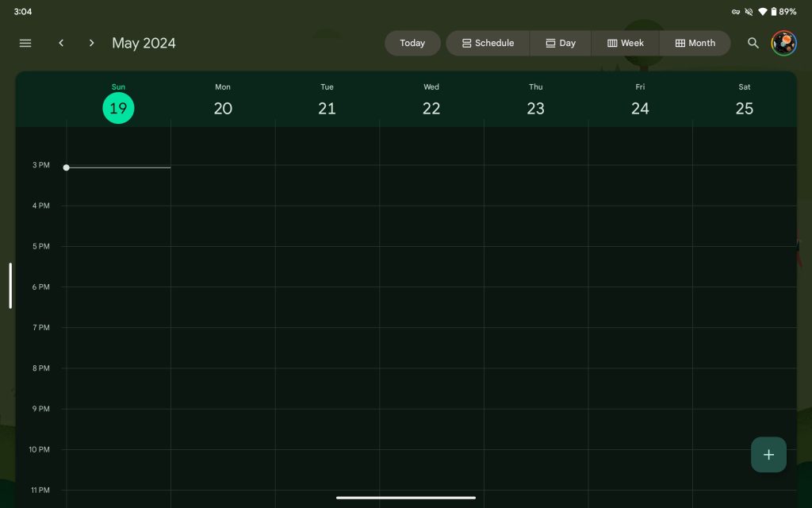Switch to Day view
The height and width of the screenshot is (508, 812).
[561, 43]
